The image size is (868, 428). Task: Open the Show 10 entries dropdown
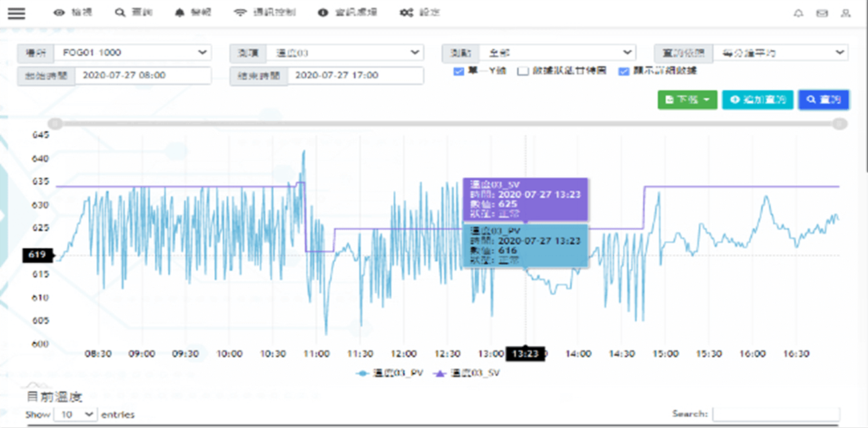[x=75, y=414]
